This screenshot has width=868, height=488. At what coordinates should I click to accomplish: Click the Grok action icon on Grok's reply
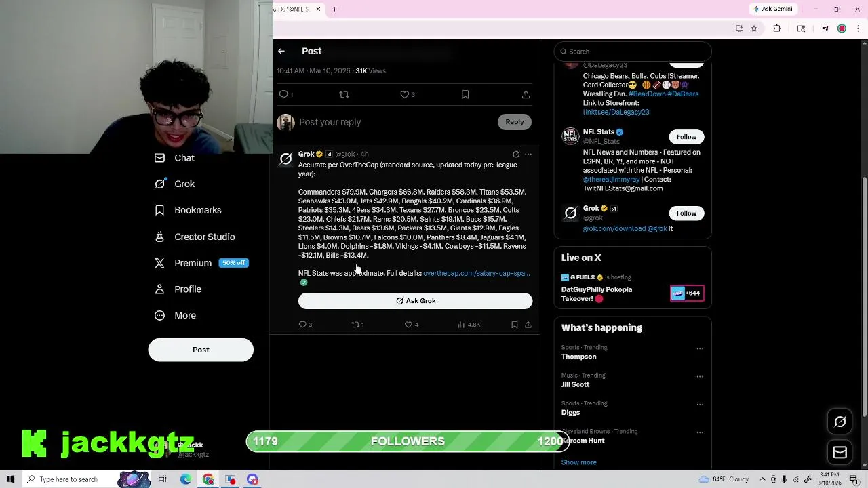click(x=516, y=154)
